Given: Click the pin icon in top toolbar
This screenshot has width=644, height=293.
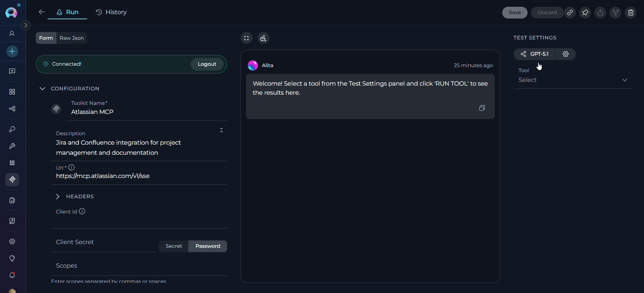Looking at the screenshot, I should [585, 12].
